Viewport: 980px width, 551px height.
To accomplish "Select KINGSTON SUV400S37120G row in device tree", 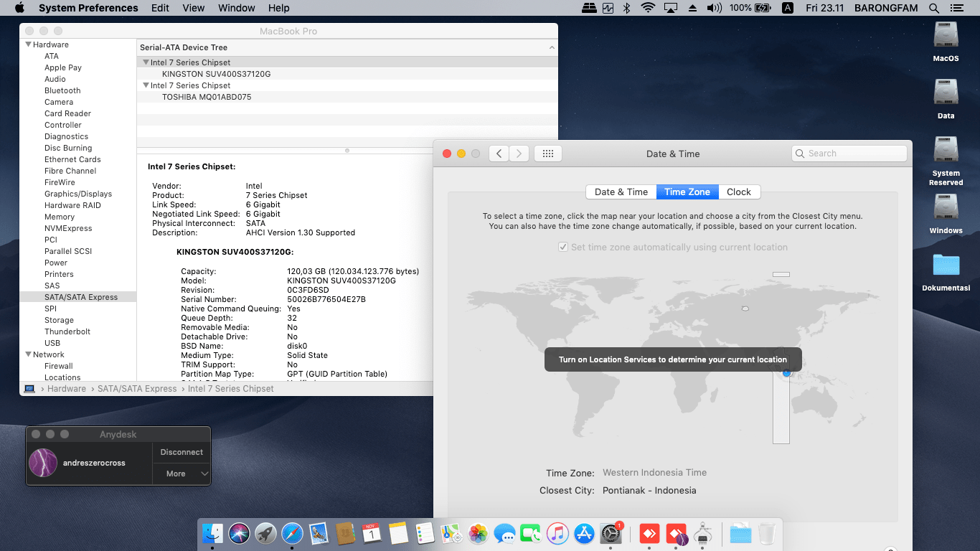I will (347, 74).
